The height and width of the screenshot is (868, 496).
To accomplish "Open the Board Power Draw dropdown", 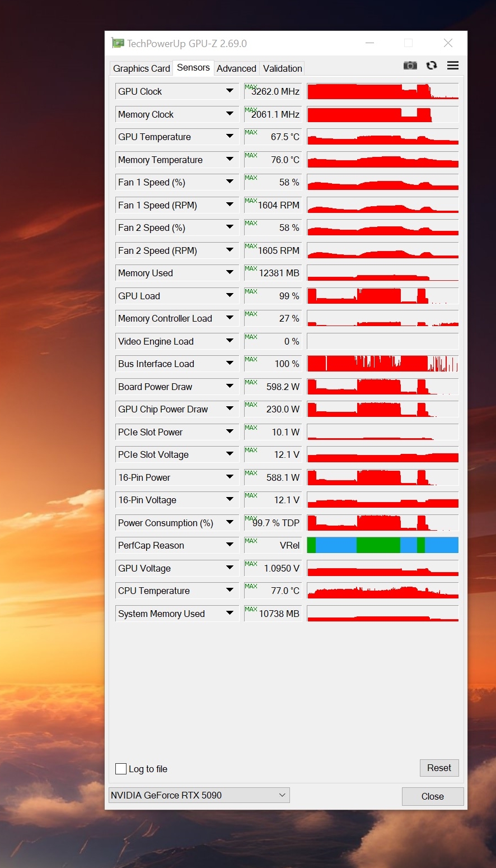I will pos(230,386).
